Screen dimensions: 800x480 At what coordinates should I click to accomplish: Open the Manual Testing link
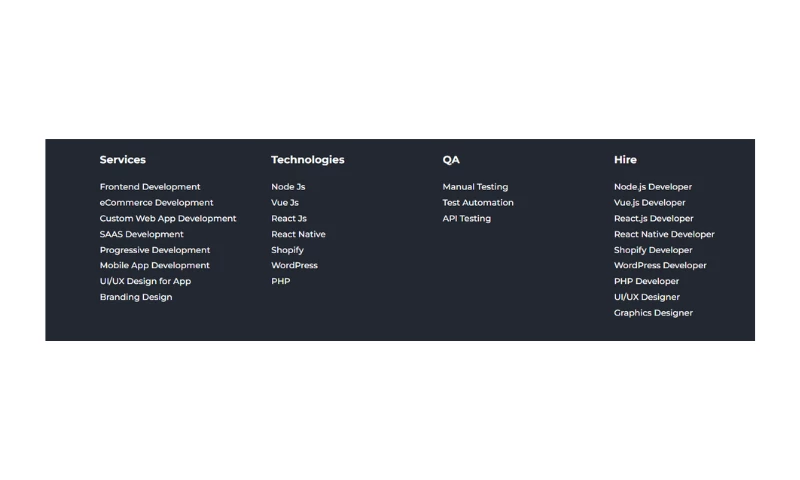coord(475,187)
